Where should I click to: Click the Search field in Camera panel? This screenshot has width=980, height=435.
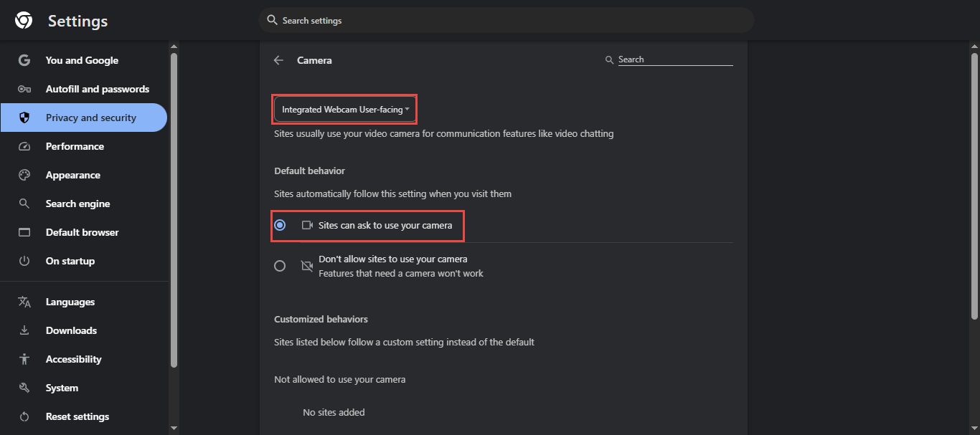[x=674, y=59]
